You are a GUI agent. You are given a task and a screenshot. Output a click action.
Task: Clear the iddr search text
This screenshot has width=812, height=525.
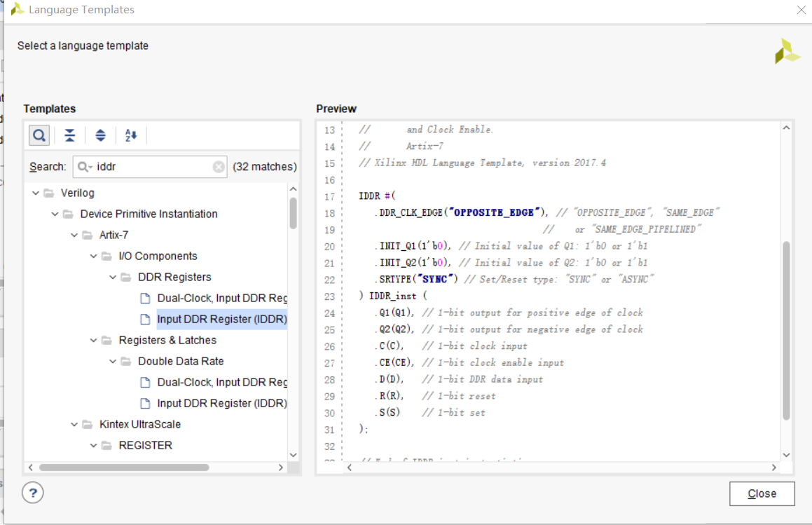(x=219, y=167)
